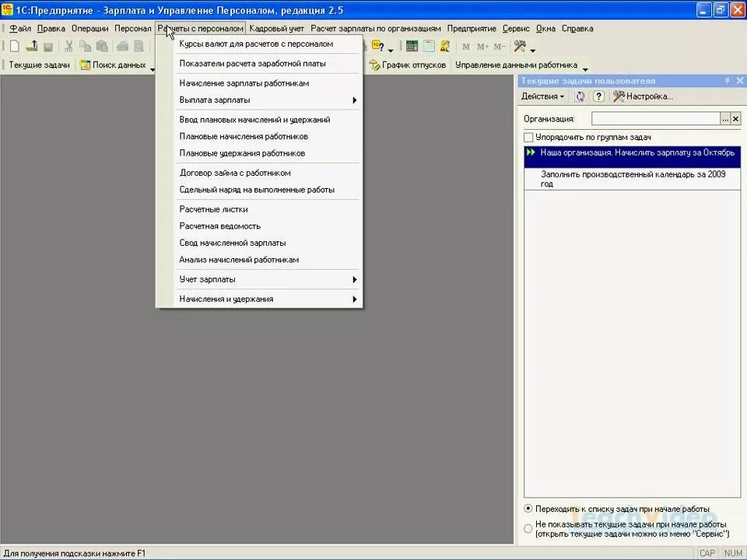Open the Справка menu
The height and width of the screenshot is (560, 747).
[577, 29]
